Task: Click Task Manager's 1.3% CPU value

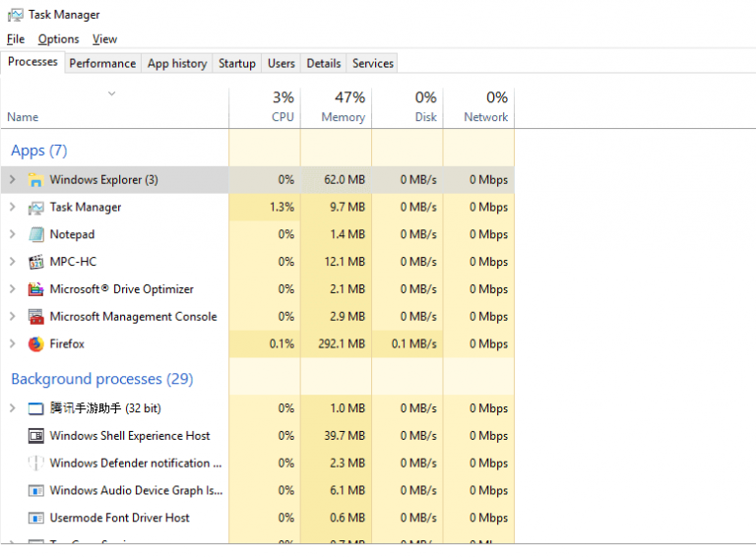Action: click(x=282, y=208)
